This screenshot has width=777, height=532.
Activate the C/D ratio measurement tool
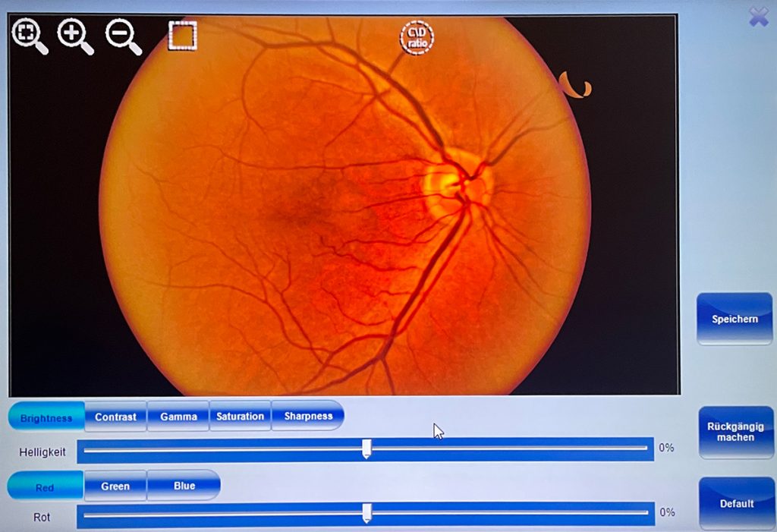point(417,36)
